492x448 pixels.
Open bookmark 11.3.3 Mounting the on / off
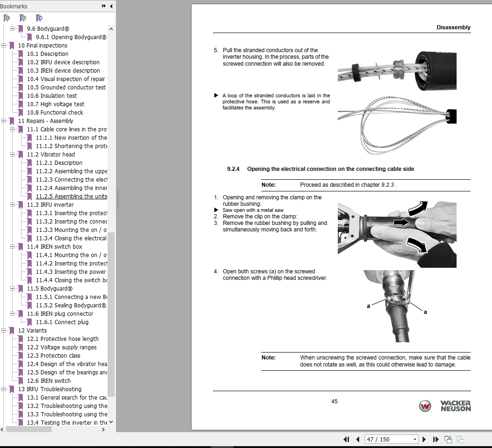pos(71,230)
